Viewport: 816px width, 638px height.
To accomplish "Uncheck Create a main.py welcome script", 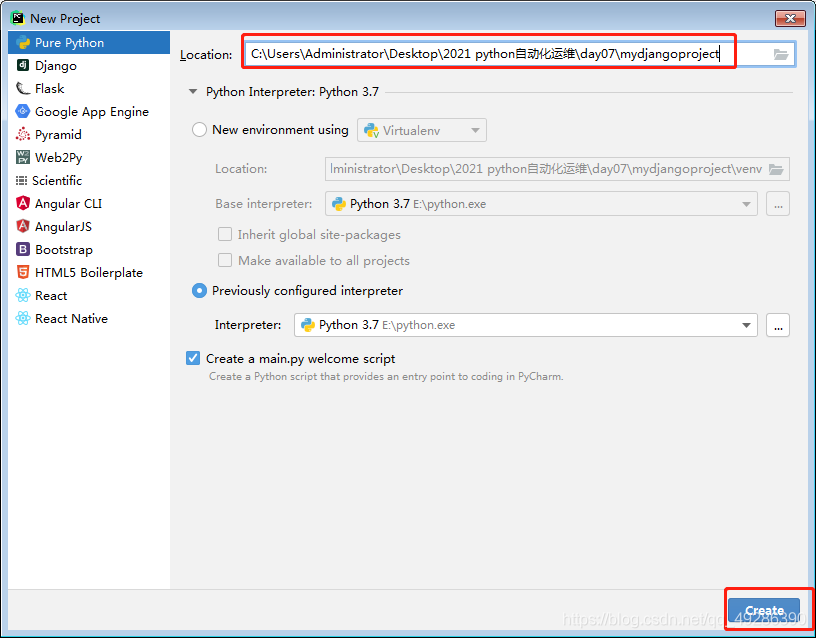I will click(193, 359).
